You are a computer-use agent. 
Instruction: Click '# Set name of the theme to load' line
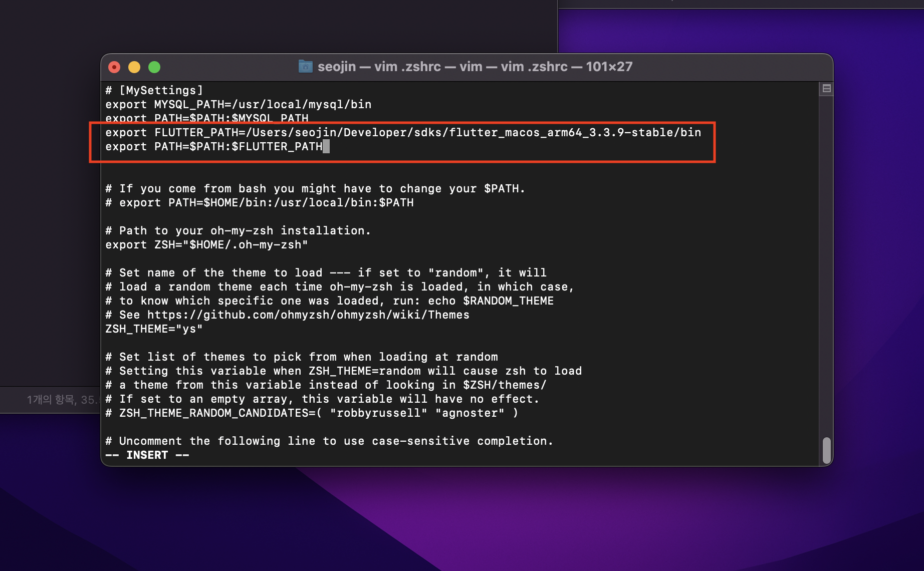pyautogui.click(x=326, y=273)
